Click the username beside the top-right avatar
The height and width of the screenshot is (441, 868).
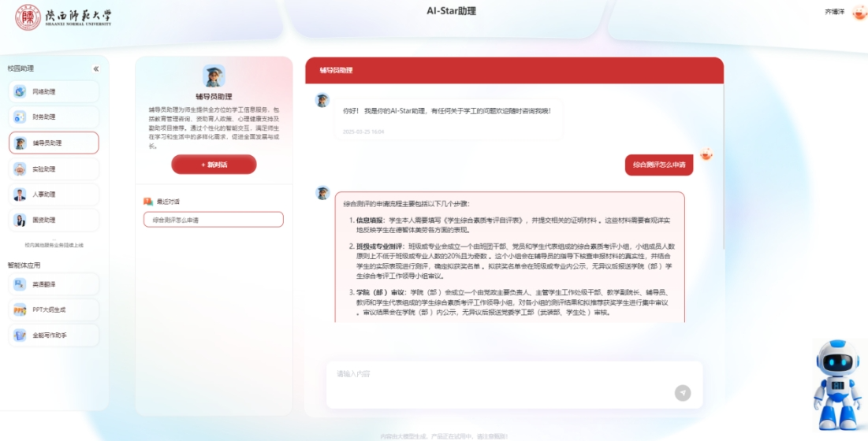(834, 12)
